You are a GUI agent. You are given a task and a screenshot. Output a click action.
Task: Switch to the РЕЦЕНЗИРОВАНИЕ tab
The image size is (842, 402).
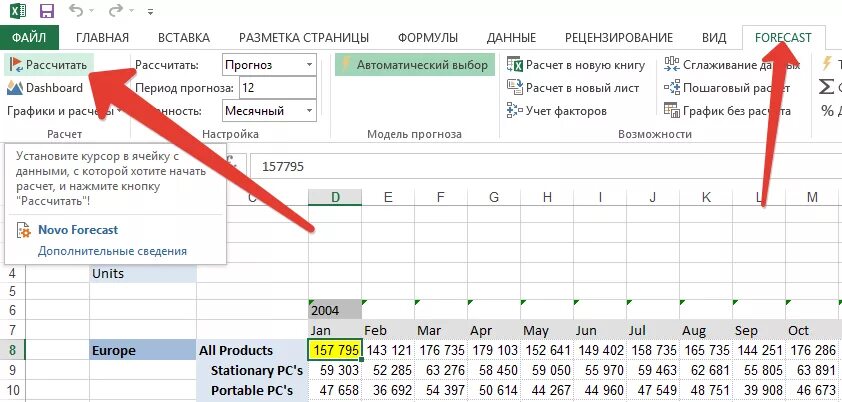tap(619, 38)
